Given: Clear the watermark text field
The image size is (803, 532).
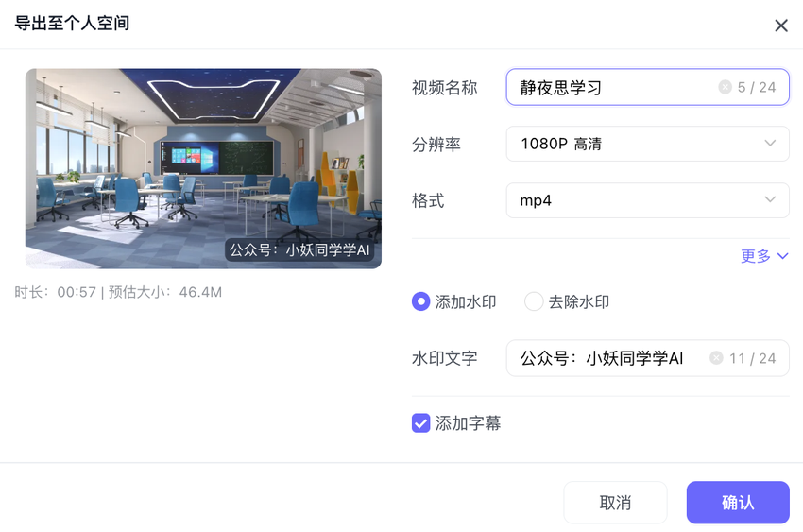Looking at the screenshot, I should click(716, 358).
